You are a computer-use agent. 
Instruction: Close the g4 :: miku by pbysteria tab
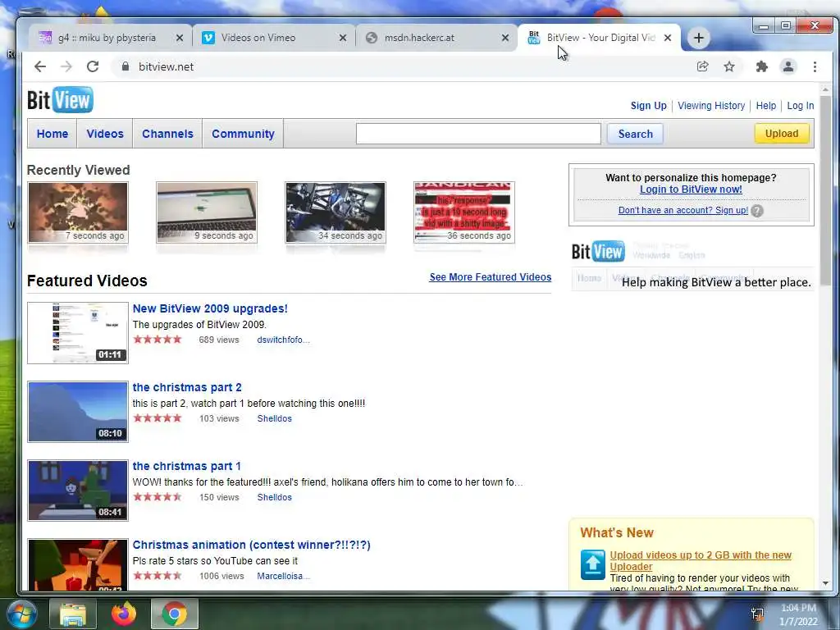[180, 38]
